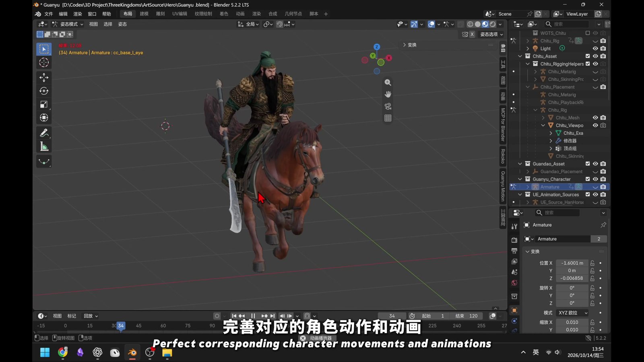
Task: Jump to the end frame
Action: 272,316
